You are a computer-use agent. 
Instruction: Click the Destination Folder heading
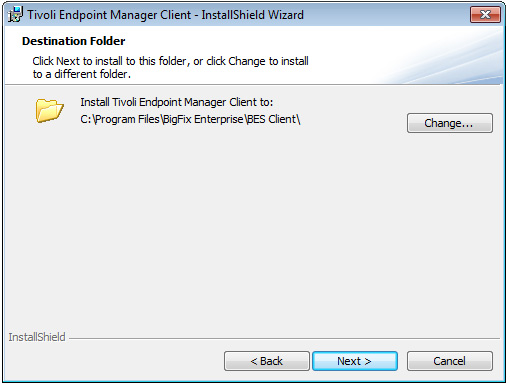[x=74, y=41]
